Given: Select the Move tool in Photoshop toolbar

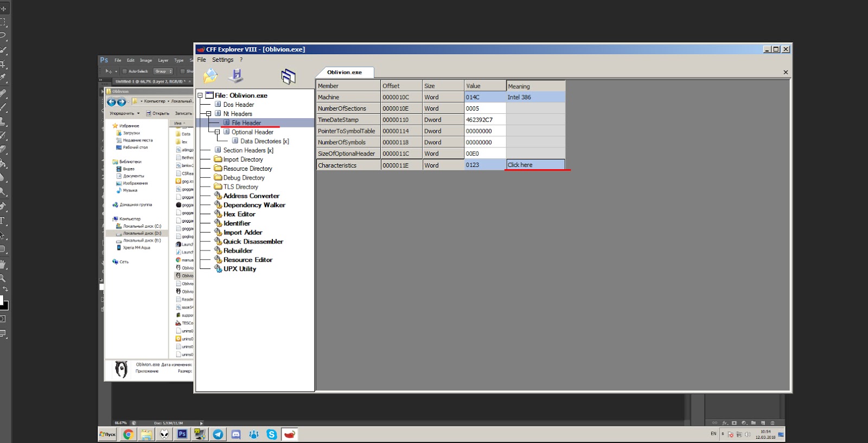Looking at the screenshot, I should (x=3, y=9).
